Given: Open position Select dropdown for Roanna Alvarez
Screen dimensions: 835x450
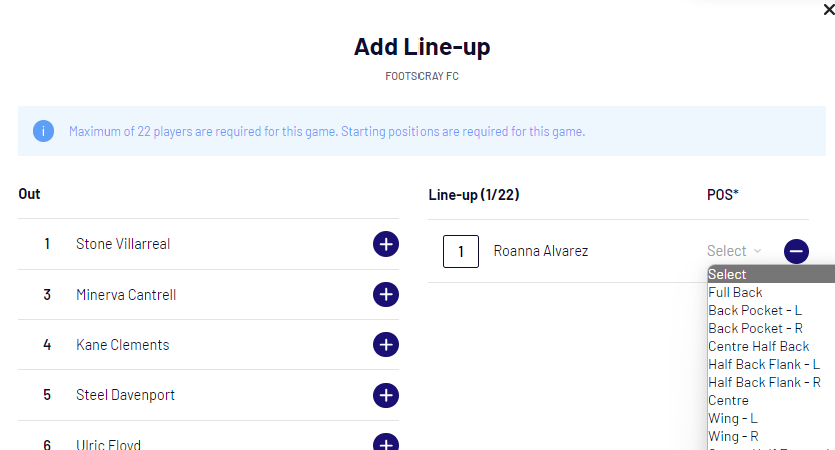Looking at the screenshot, I should point(734,251).
